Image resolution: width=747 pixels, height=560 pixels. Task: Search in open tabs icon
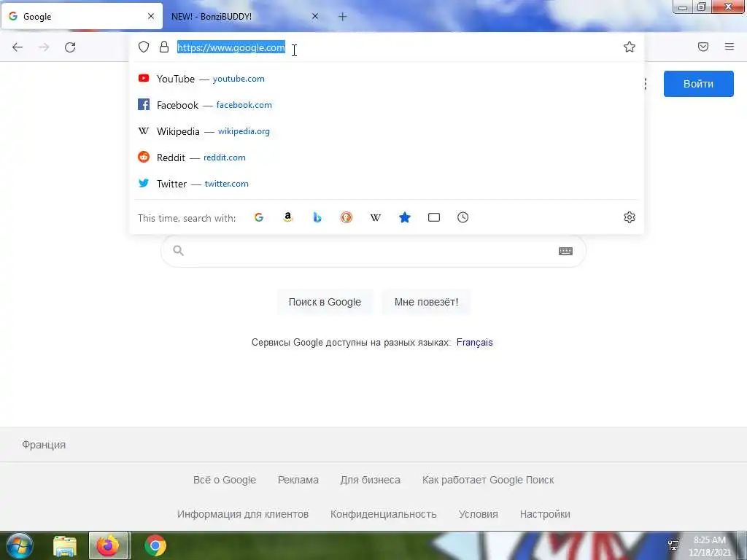click(x=434, y=217)
